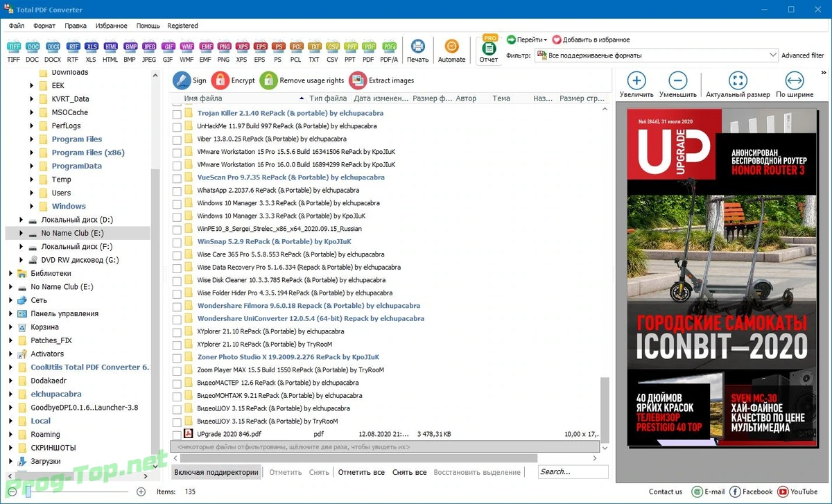Expand Локальный диск (D:) node
The width and height of the screenshot is (832, 504).
click(x=21, y=220)
